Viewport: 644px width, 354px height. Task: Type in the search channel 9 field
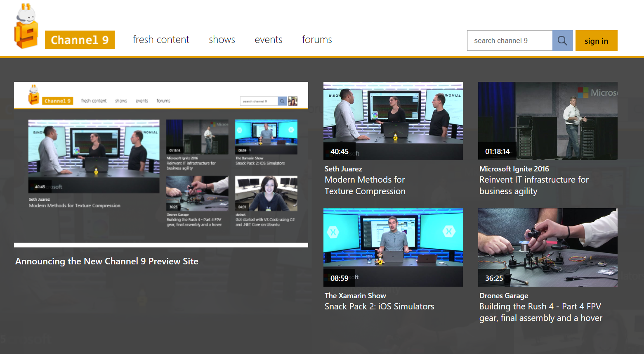point(510,40)
